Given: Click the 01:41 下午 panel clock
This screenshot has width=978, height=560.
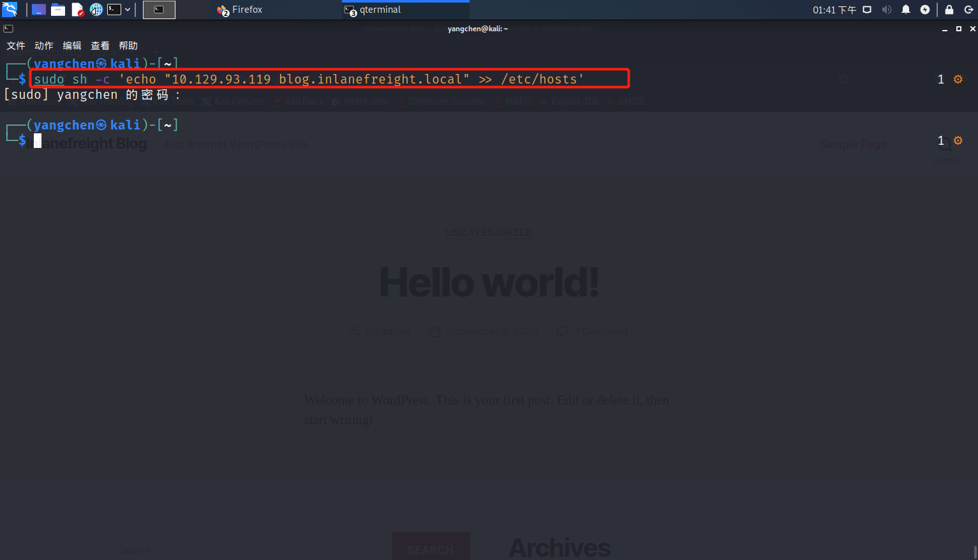Looking at the screenshot, I should click(x=834, y=10).
